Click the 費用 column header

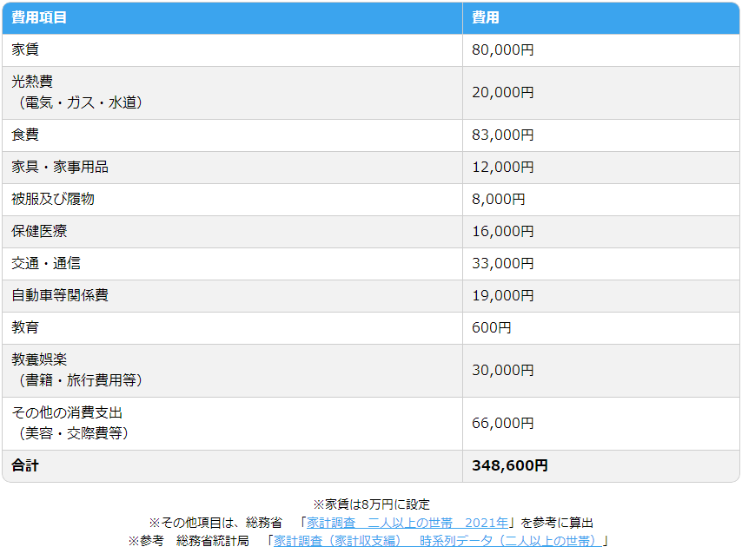486,17
